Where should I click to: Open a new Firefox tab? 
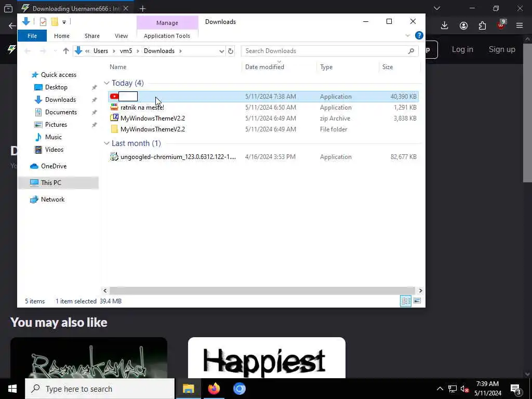142,8
